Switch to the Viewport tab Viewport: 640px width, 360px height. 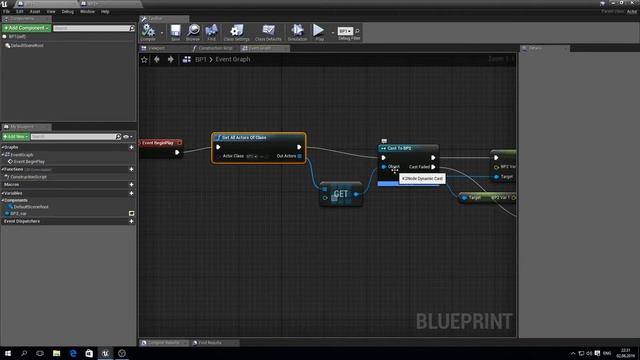[156, 48]
